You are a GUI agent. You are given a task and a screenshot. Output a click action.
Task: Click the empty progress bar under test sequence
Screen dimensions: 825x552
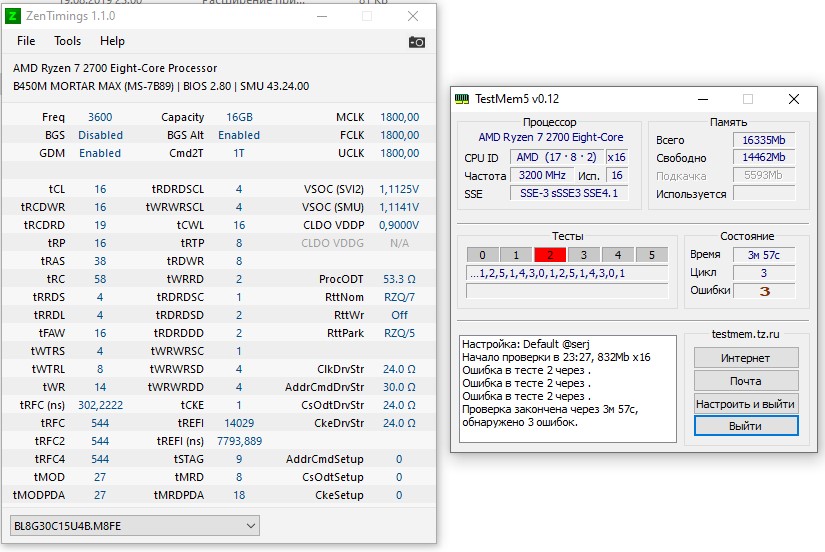point(567,291)
